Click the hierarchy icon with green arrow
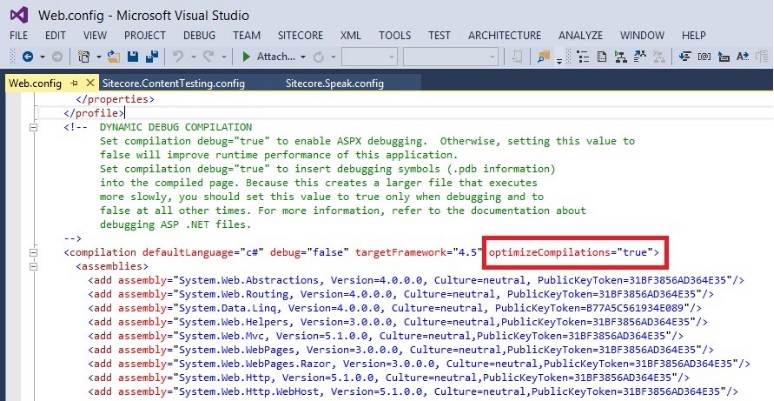 click(620, 57)
